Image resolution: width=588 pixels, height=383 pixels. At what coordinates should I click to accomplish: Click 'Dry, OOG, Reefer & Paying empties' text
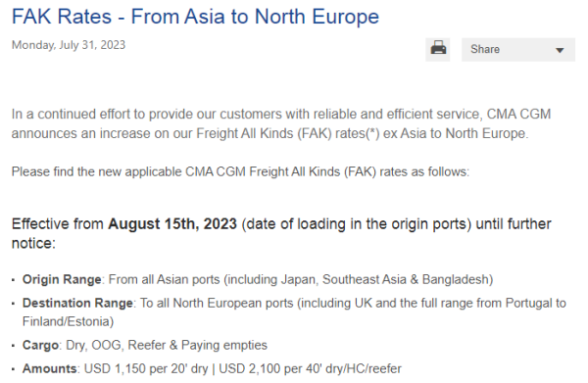click(x=167, y=345)
